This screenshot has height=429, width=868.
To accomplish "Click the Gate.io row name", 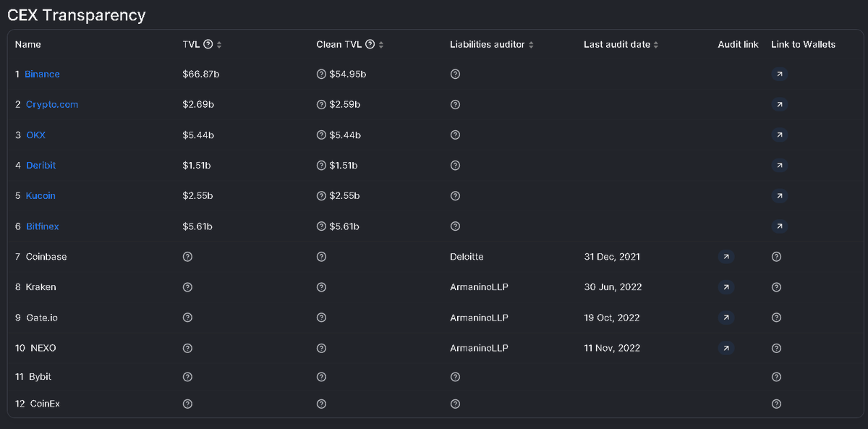I will tap(42, 318).
